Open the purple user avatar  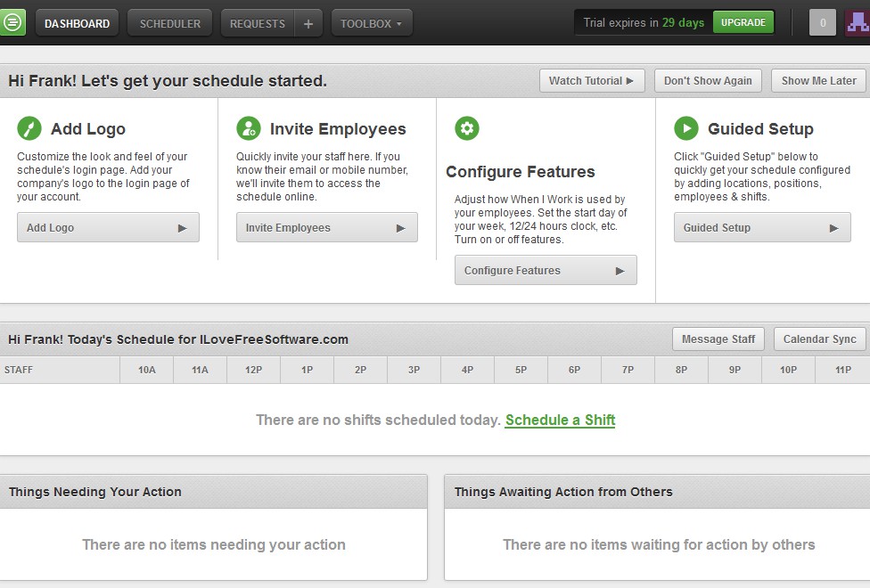858,23
